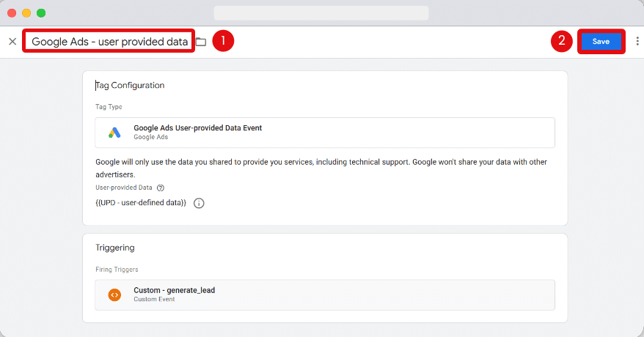Click the 'Google Ads' subtitle under tag type

point(151,137)
